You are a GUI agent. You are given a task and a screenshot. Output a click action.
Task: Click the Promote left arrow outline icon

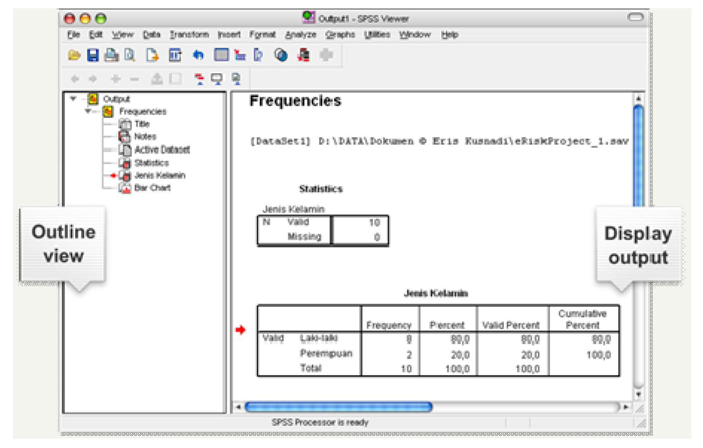[74, 79]
